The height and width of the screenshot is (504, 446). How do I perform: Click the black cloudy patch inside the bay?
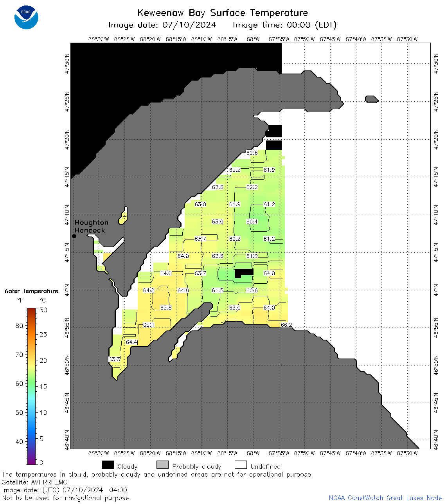point(243,273)
